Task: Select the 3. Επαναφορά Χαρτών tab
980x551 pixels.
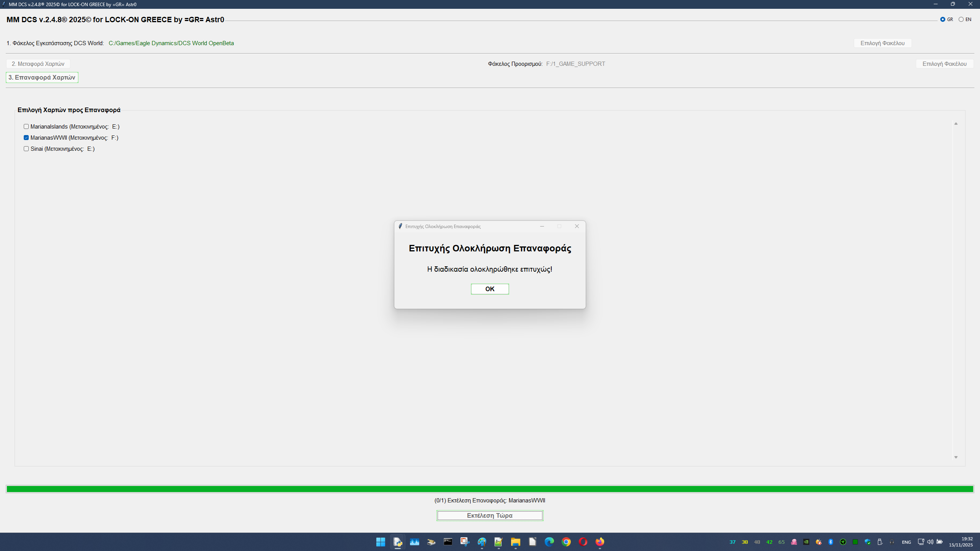Action: (42, 78)
